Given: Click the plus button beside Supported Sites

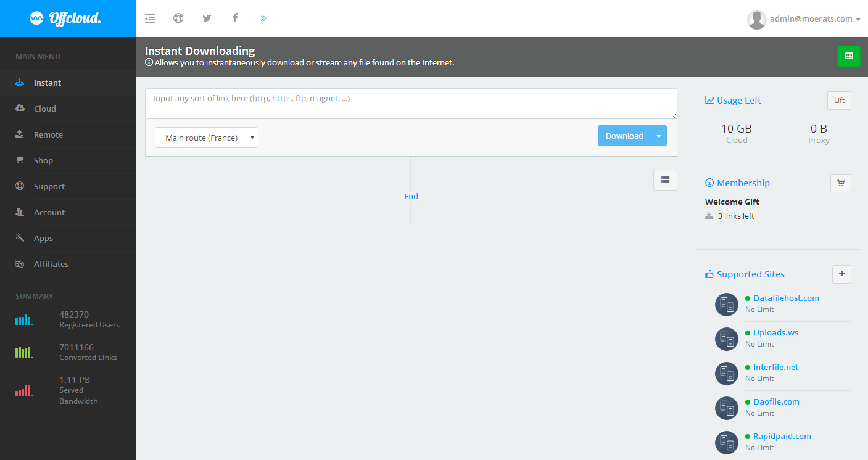Looking at the screenshot, I should [x=841, y=274].
